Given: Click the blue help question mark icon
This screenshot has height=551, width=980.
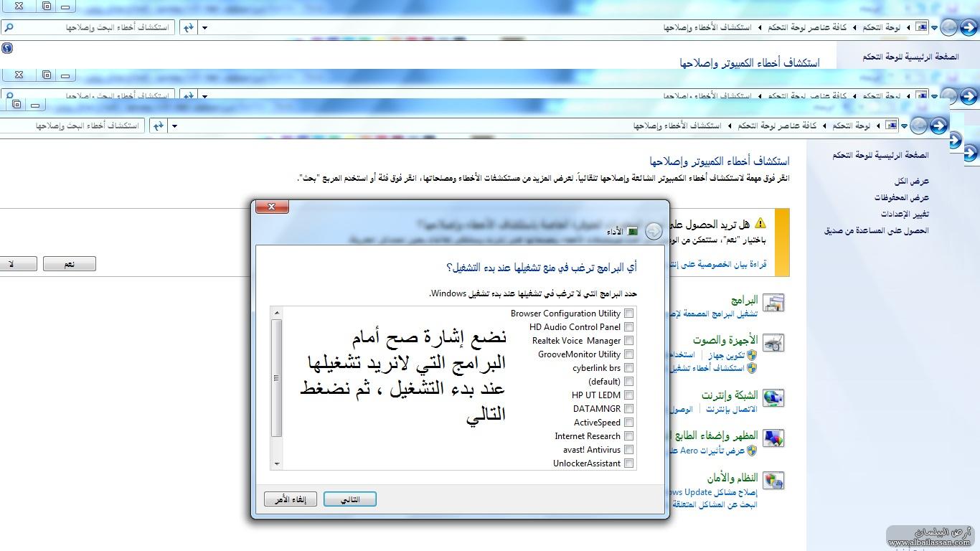Looking at the screenshot, I should pyautogui.click(x=7, y=48).
